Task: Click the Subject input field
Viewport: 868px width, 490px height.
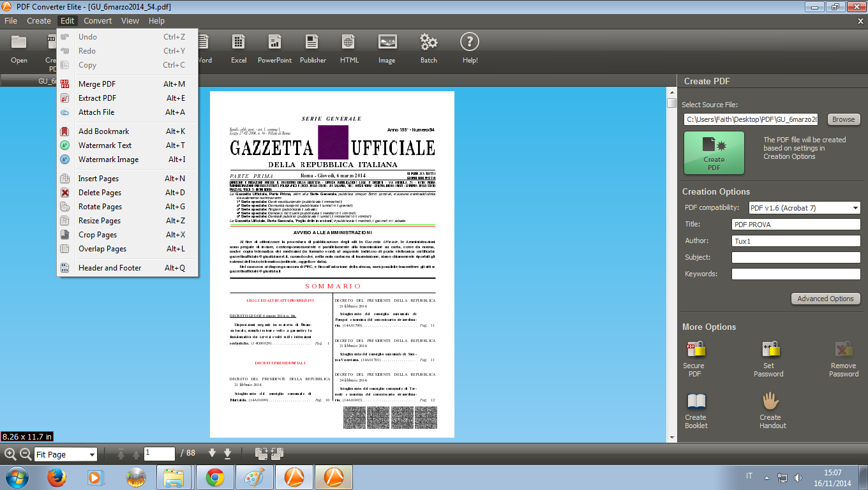Action: pyautogui.click(x=795, y=258)
